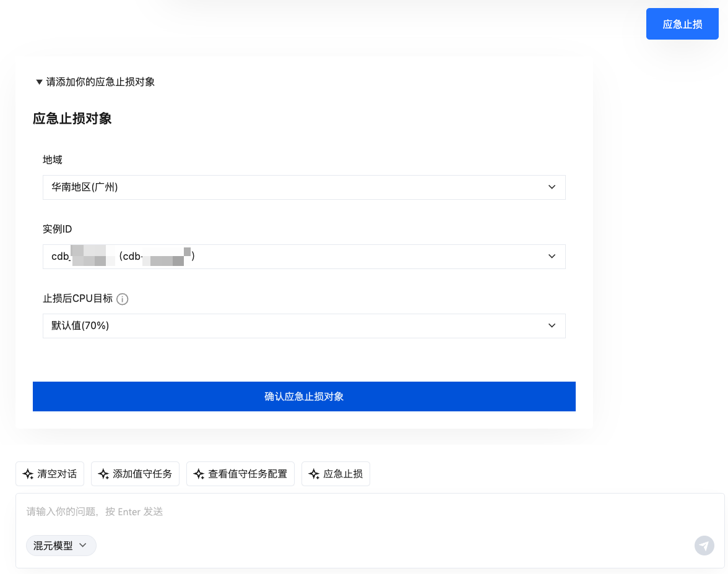The image size is (728, 574).
Task: Open the 地域 dropdown showing 华南地区(广州)
Action: (x=303, y=187)
